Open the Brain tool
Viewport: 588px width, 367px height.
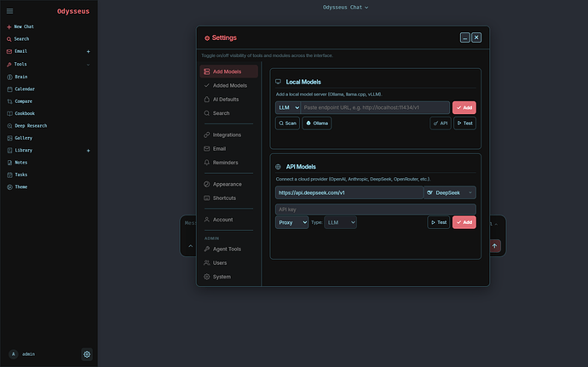tap(17, 77)
